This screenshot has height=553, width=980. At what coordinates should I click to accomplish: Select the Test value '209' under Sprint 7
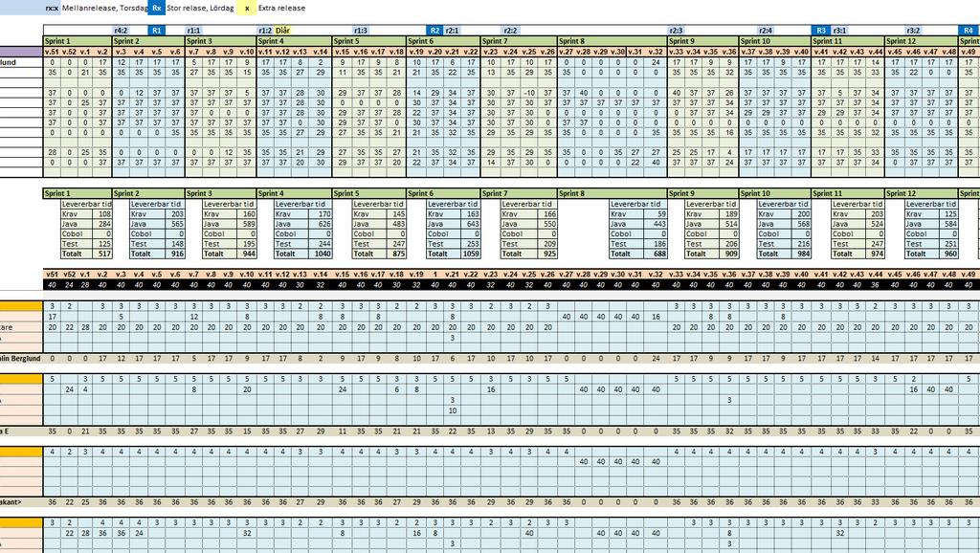pyautogui.click(x=548, y=244)
